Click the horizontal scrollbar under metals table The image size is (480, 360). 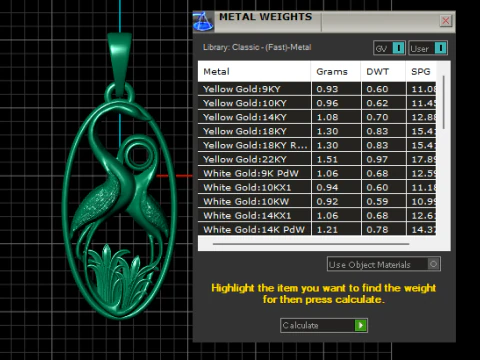click(x=311, y=244)
